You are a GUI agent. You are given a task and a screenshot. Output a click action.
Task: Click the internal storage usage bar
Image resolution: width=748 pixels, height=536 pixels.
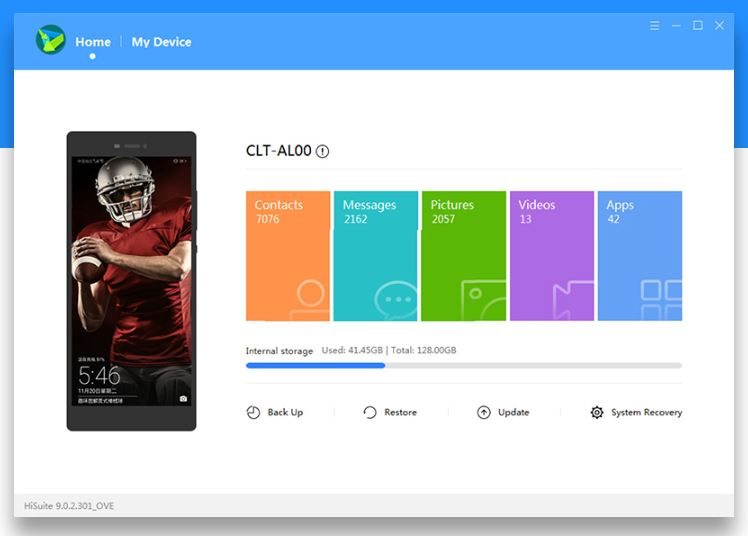[x=463, y=365]
